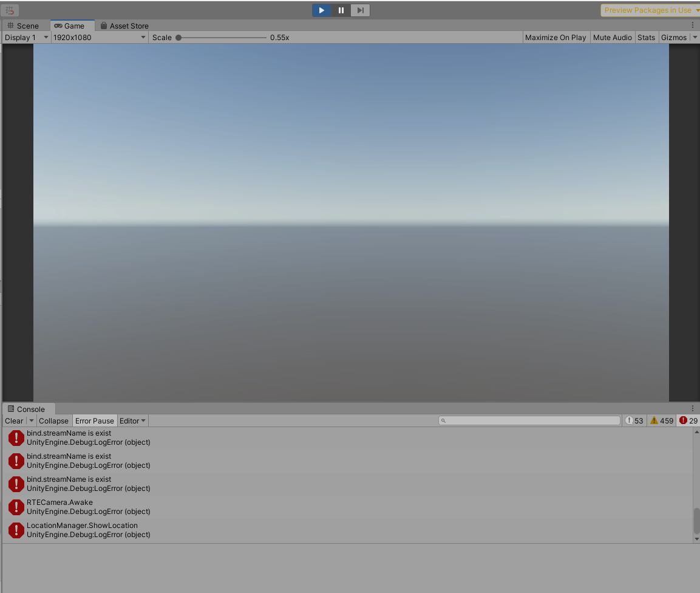
Task: Open the Asset Store tab
Action: click(x=124, y=26)
